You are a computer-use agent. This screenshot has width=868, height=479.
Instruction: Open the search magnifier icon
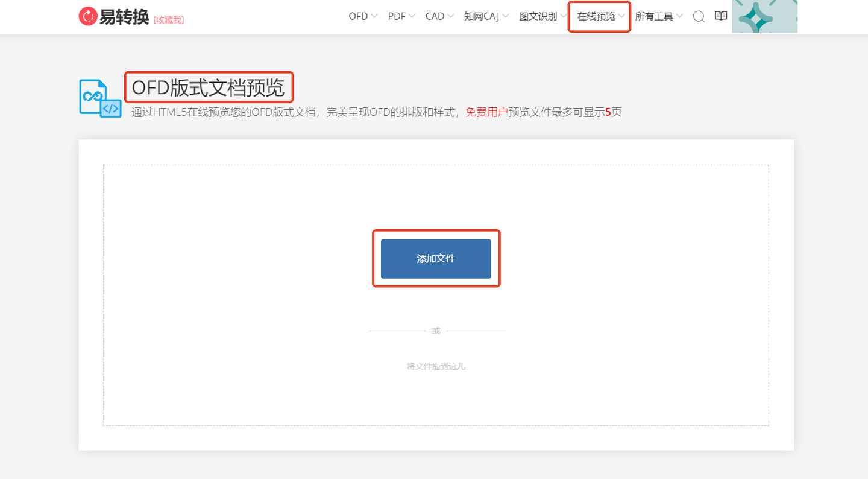click(698, 17)
